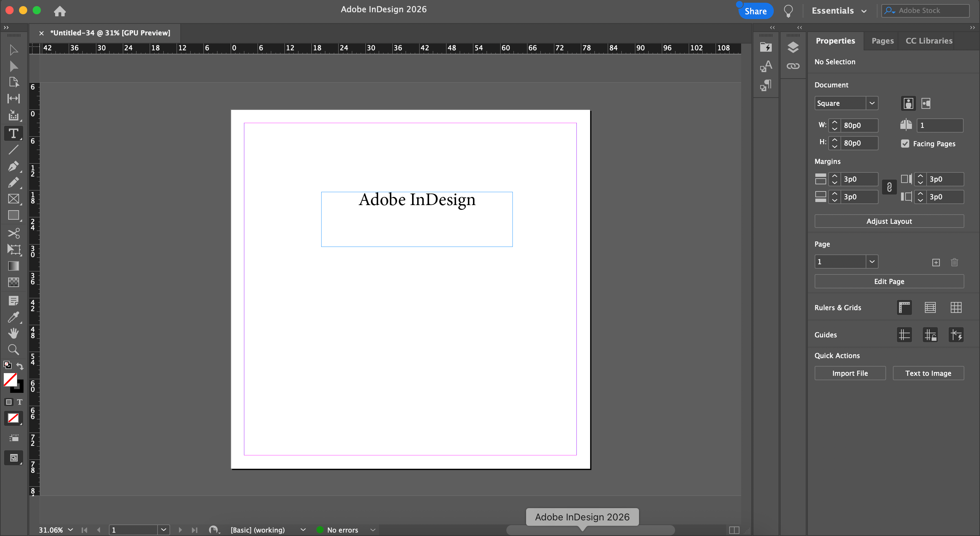Open the Links panel icon
Screen dimensions: 980x536
(x=793, y=66)
